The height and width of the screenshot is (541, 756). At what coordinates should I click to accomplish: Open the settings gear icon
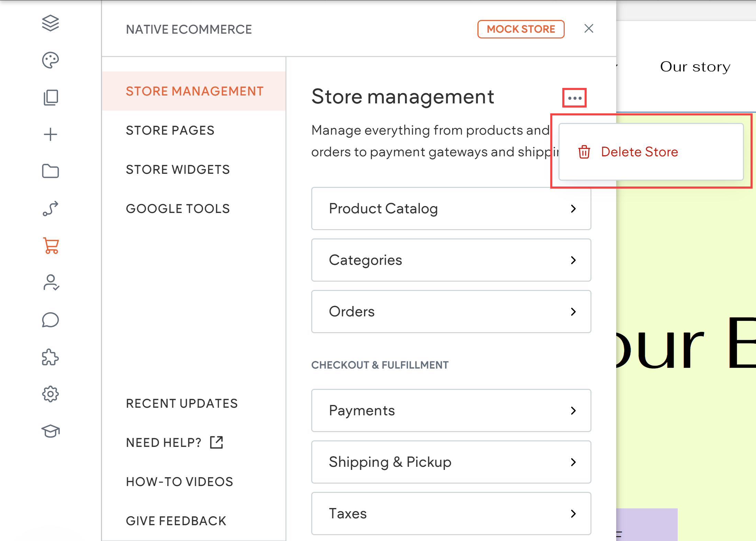(x=50, y=394)
